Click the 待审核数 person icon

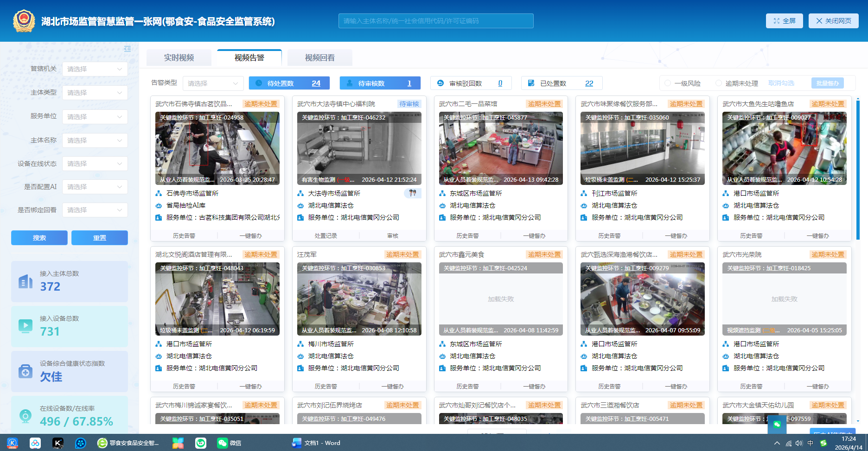pos(350,83)
